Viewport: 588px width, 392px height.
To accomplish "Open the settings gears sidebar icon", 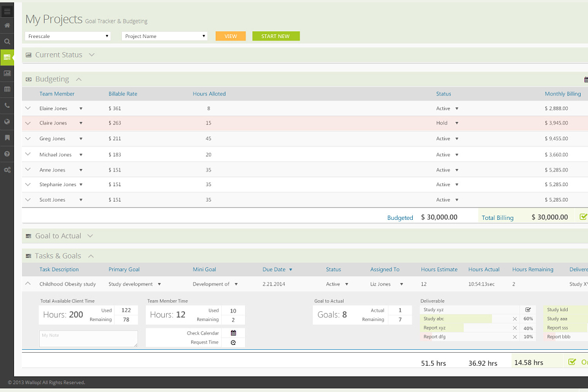I will coord(7,170).
